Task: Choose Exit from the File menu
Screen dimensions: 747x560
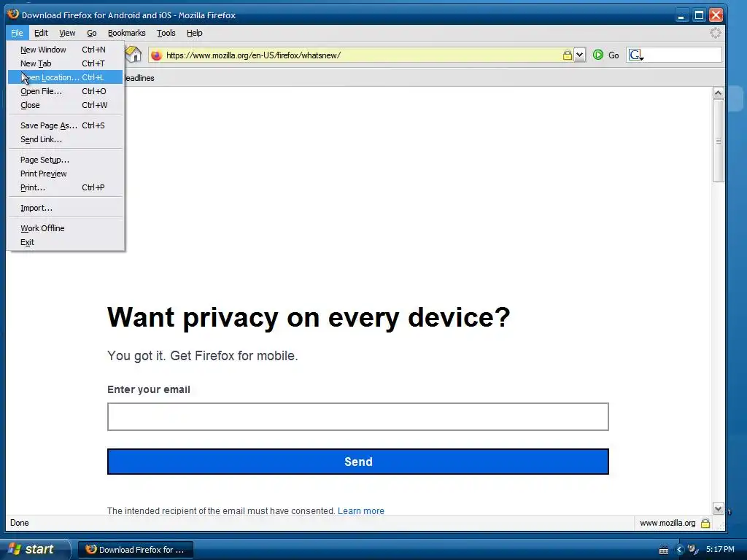Action: pos(65,242)
